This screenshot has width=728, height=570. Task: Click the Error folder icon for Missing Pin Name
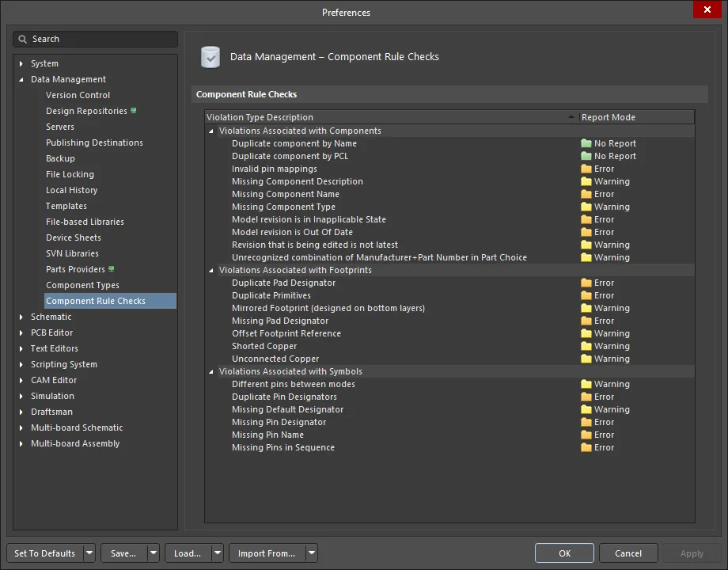click(586, 435)
